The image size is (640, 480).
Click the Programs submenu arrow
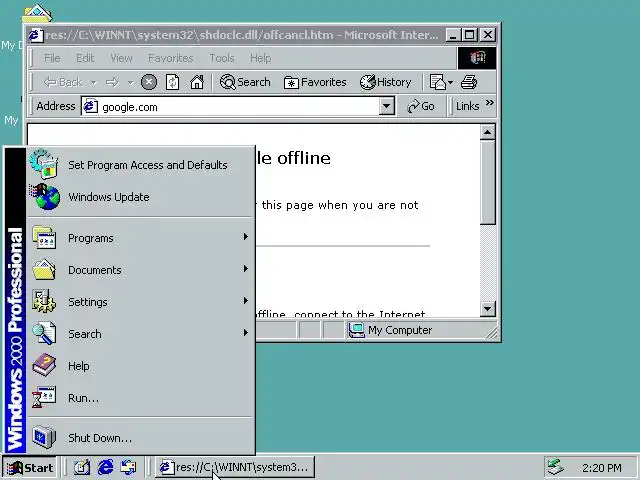pos(245,237)
